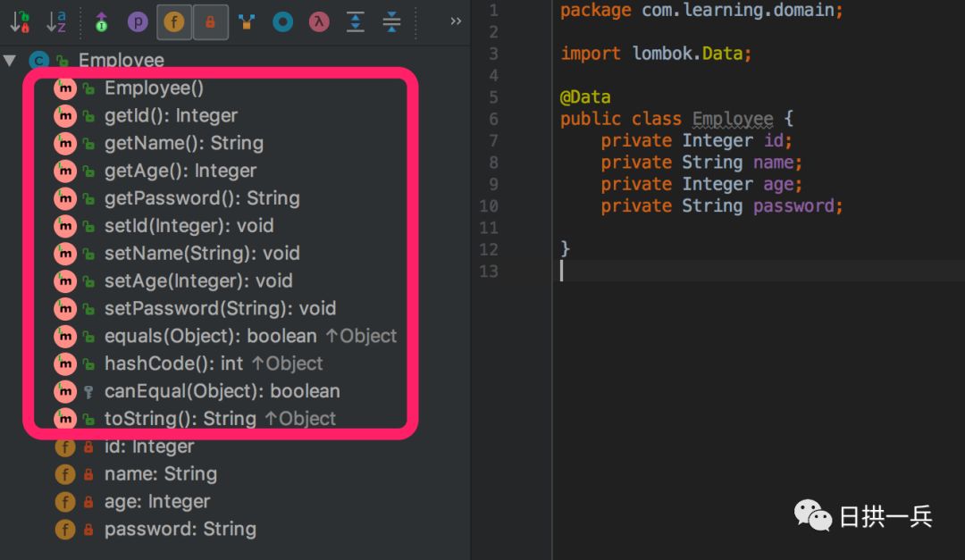Click closing brace on line 12
This screenshot has width=965, height=560.
(565, 249)
